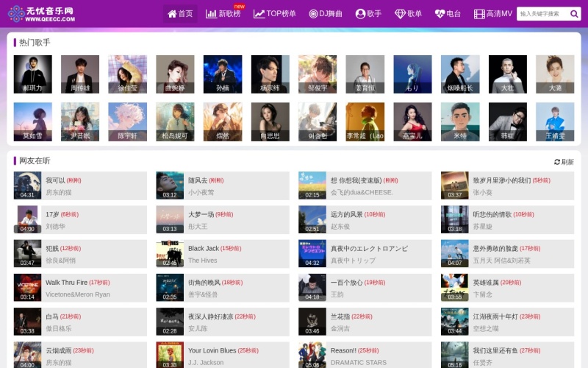Play the song 我可以 by 房东的猫
Image resolution: width=588 pixels, height=368 pixels.
pyautogui.click(x=55, y=180)
